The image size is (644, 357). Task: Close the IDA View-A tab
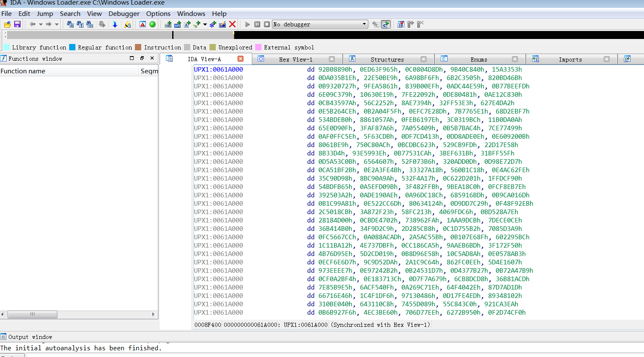pyautogui.click(x=241, y=59)
